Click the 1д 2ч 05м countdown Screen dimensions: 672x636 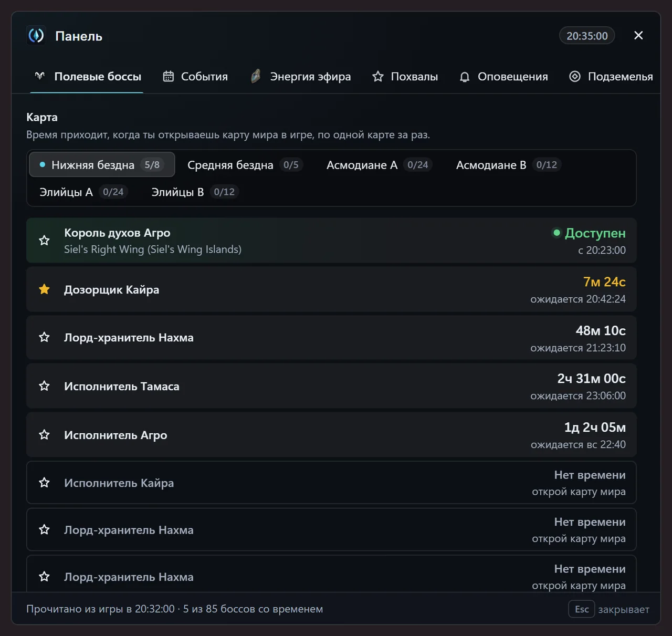pos(595,428)
